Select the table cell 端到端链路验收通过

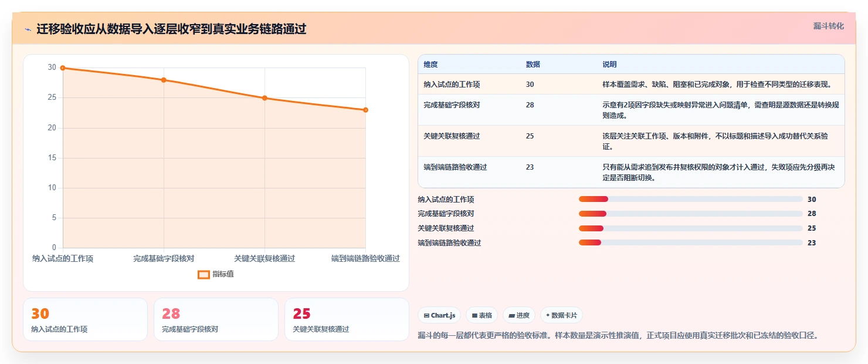[x=455, y=167]
